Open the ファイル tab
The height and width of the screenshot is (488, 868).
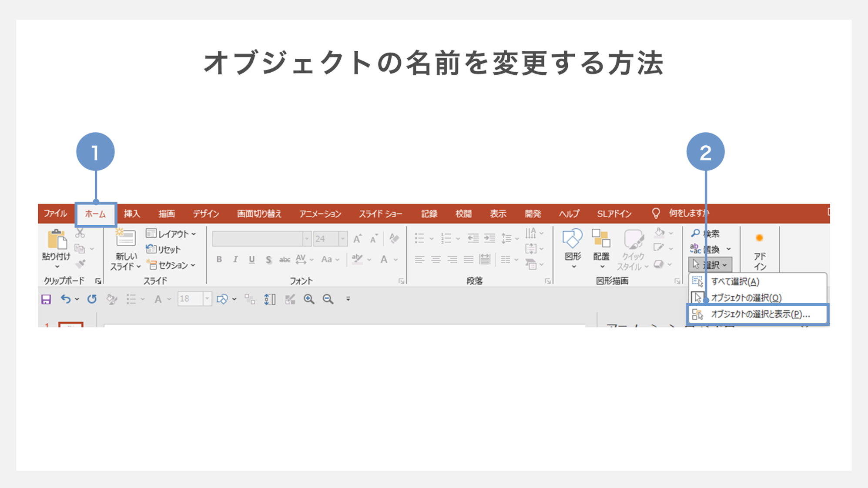coord(55,214)
